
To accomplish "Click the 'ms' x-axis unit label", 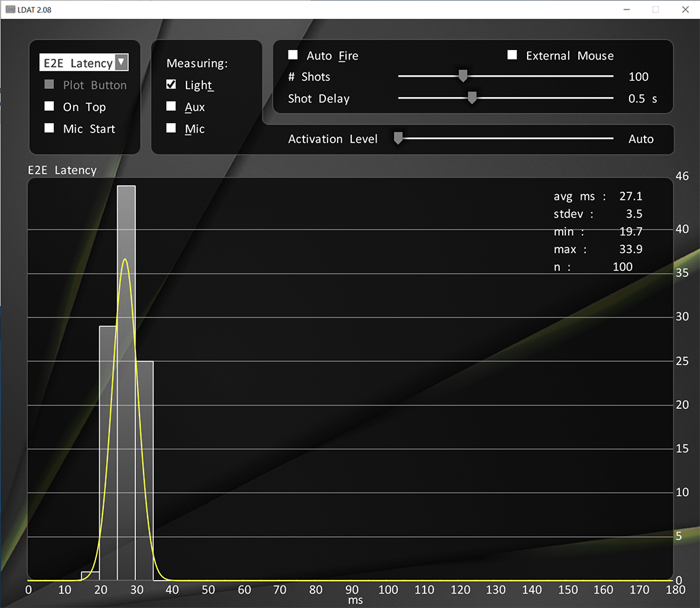I will (355, 600).
